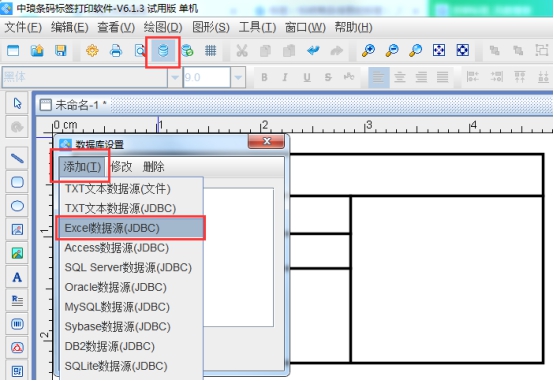Open the Print preview icon
The height and width of the screenshot is (381, 554).
click(x=140, y=51)
